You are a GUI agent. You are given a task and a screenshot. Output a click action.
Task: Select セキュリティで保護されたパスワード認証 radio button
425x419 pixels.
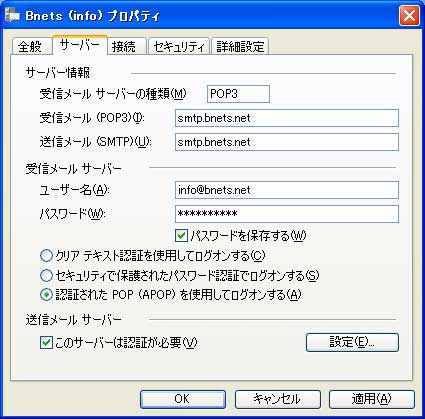click(x=46, y=275)
